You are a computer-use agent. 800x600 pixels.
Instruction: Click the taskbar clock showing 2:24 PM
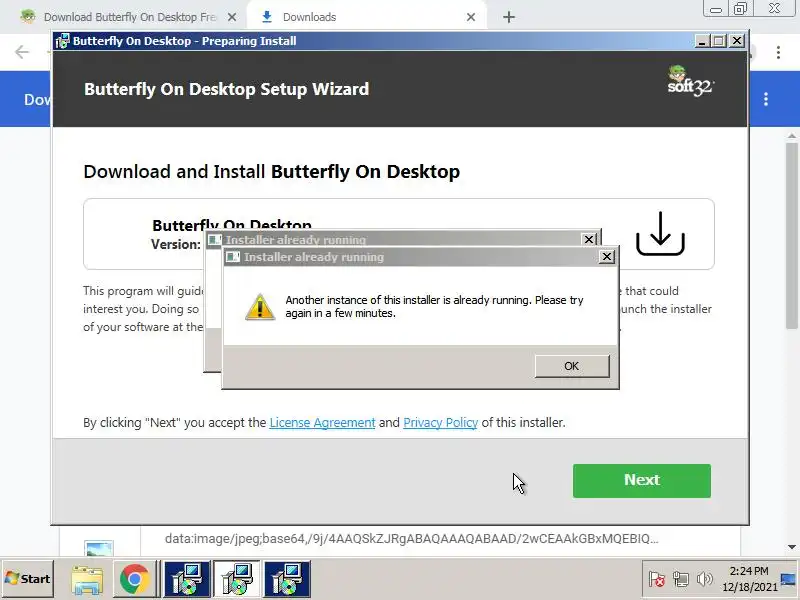pos(749,579)
